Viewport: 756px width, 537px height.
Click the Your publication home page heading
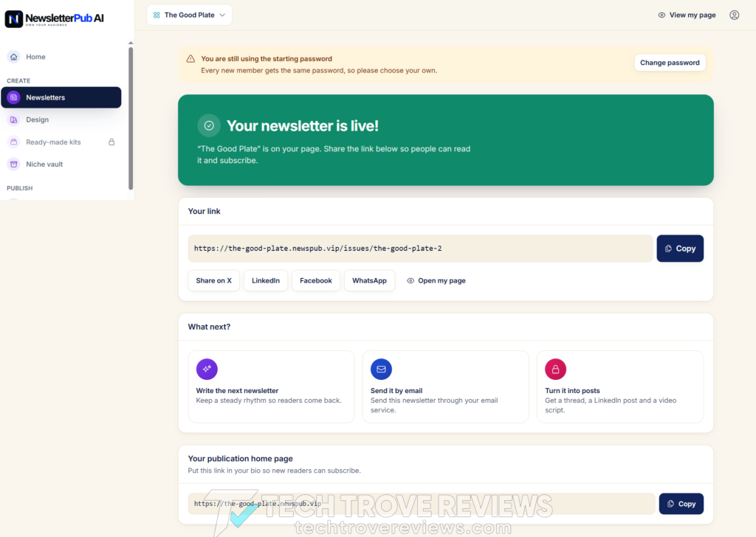coord(240,459)
